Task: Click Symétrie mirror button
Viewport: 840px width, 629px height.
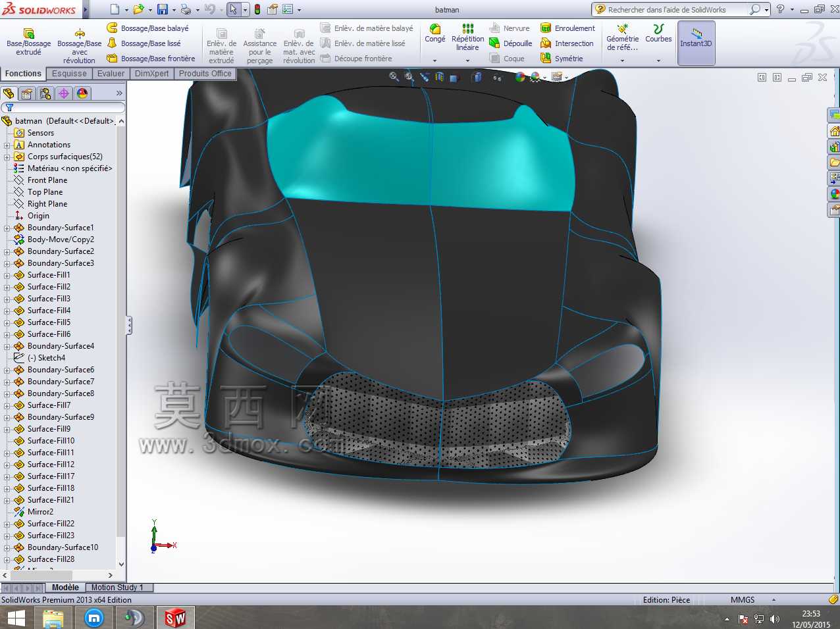Action: click(562, 59)
